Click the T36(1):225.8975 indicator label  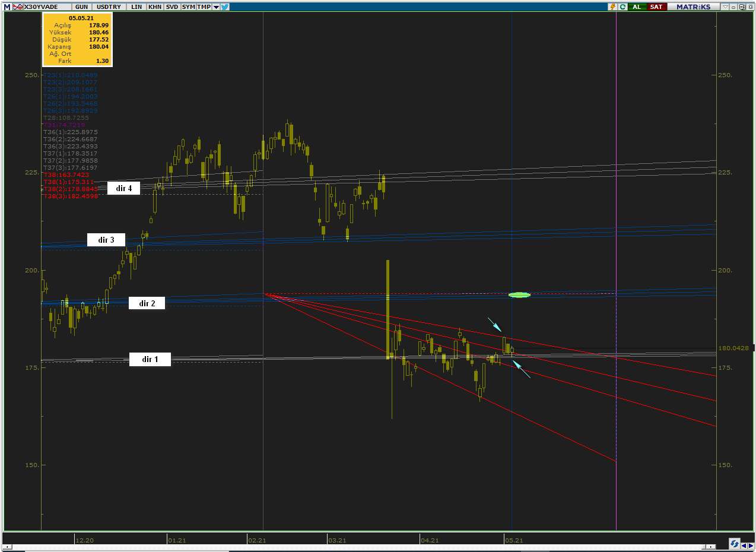coord(71,132)
